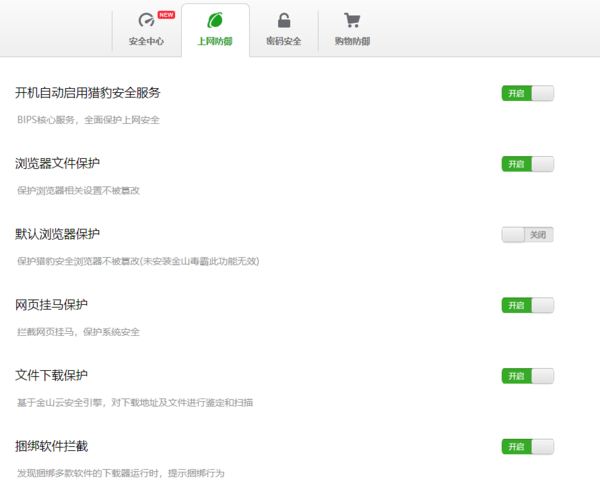Viewport: 600px width, 492px height.
Task: Click the 开机自动启用猎豹安全服务 heading
Action: [88, 93]
